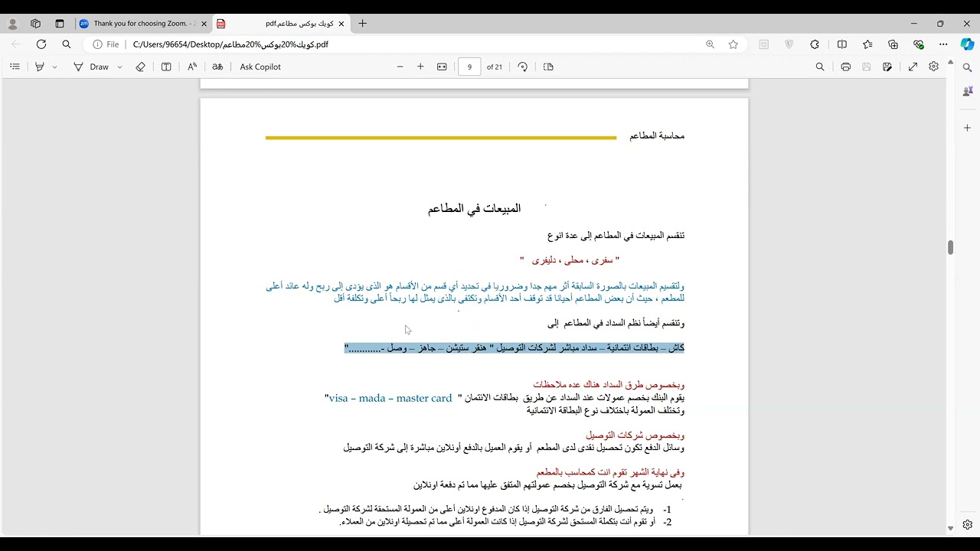Screen dimensions: 980x551
Task: Click the 'of 21' page count label
Action: (x=495, y=67)
